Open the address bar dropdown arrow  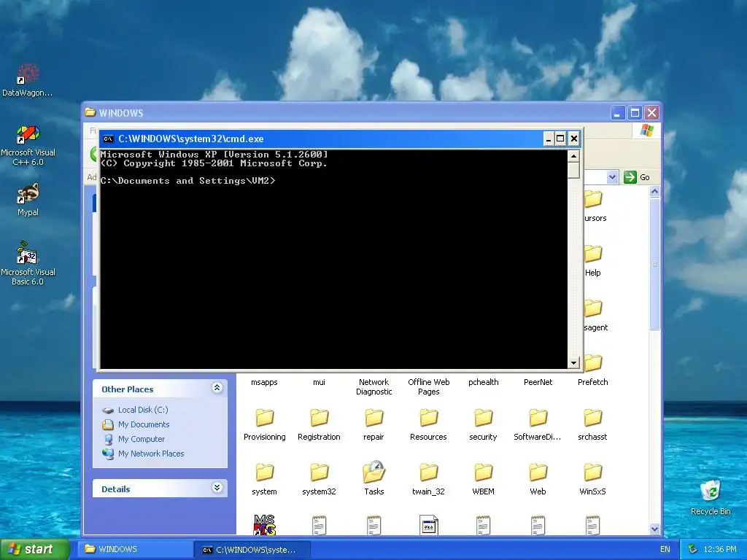pos(612,177)
